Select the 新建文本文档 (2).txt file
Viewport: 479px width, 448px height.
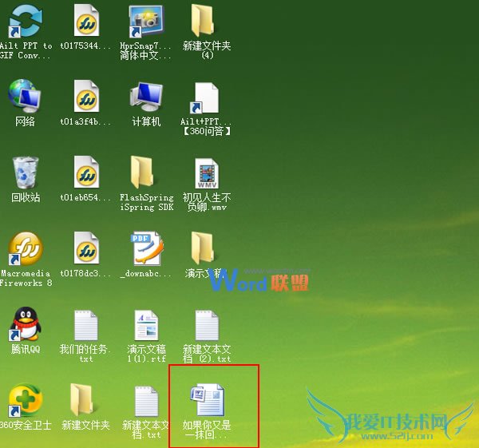click(x=207, y=325)
